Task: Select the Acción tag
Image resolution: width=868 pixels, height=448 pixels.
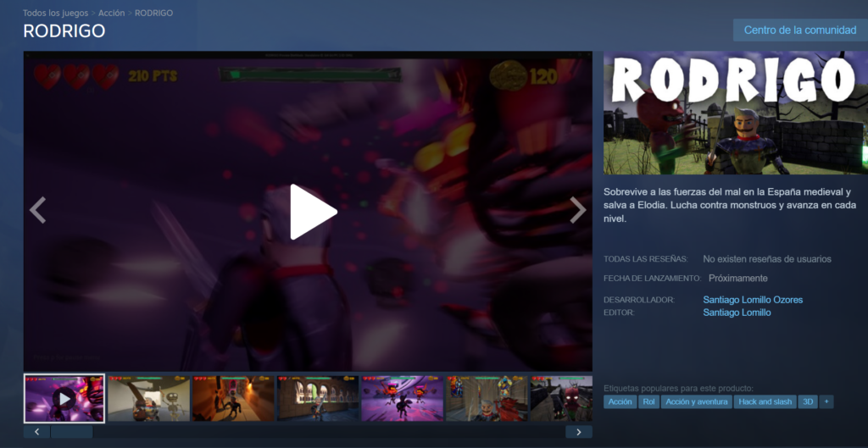Action: 620,402
